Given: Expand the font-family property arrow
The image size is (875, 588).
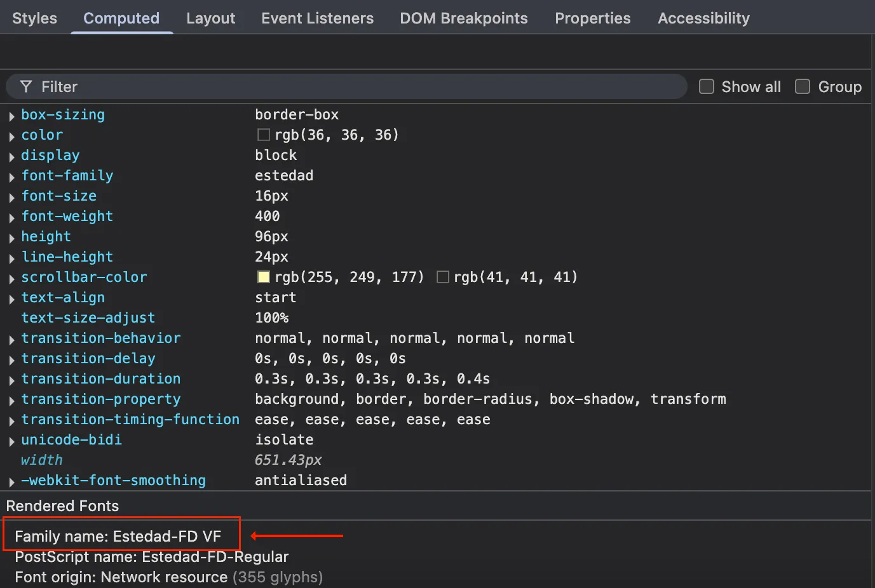Looking at the screenshot, I should pyautogui.click(x=11, y=177).
